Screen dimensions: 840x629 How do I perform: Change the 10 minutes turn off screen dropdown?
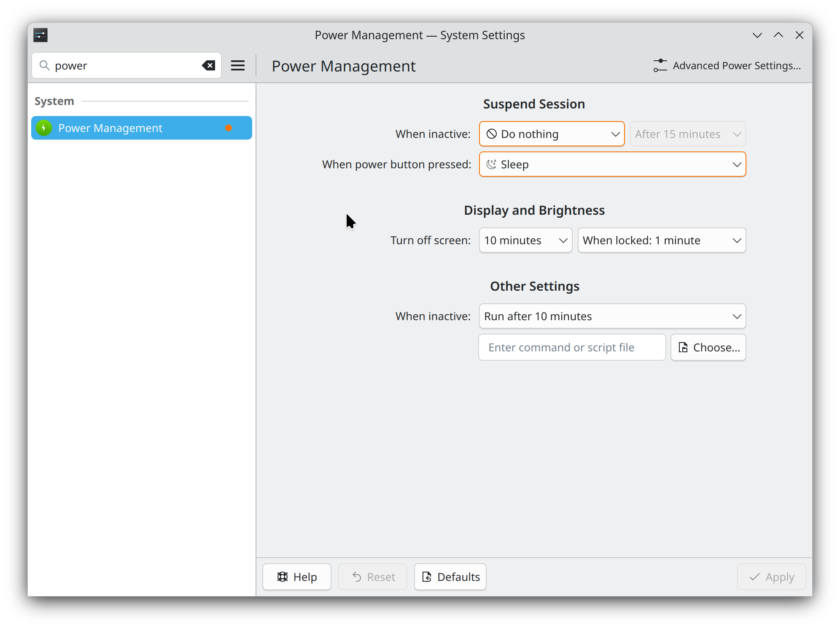point(525,240)
